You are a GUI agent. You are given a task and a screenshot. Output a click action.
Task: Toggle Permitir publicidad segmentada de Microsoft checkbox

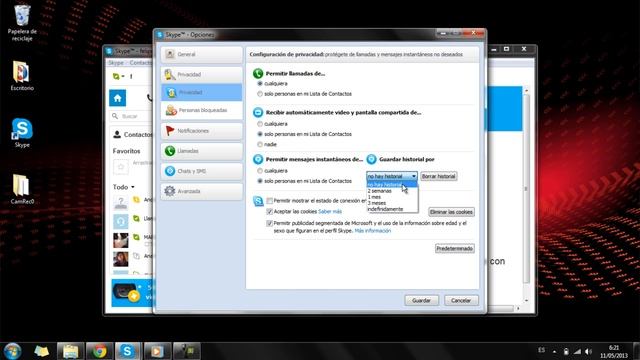tap(269, 223)
